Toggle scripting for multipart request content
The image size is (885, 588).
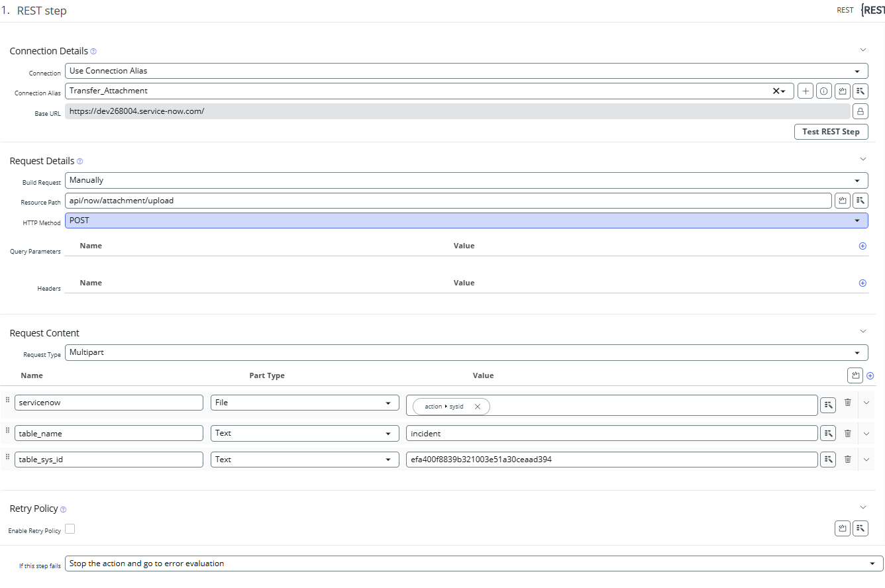click(855, 375)
